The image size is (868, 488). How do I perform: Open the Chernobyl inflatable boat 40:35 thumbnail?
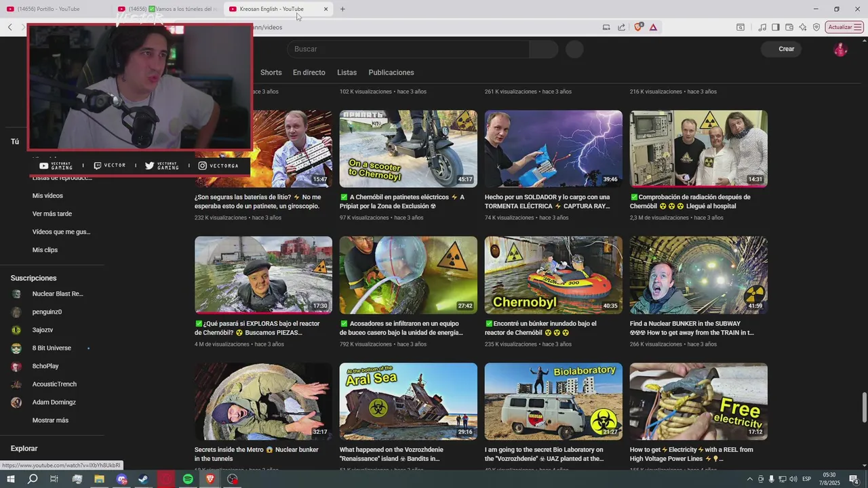tap(553, 274)
